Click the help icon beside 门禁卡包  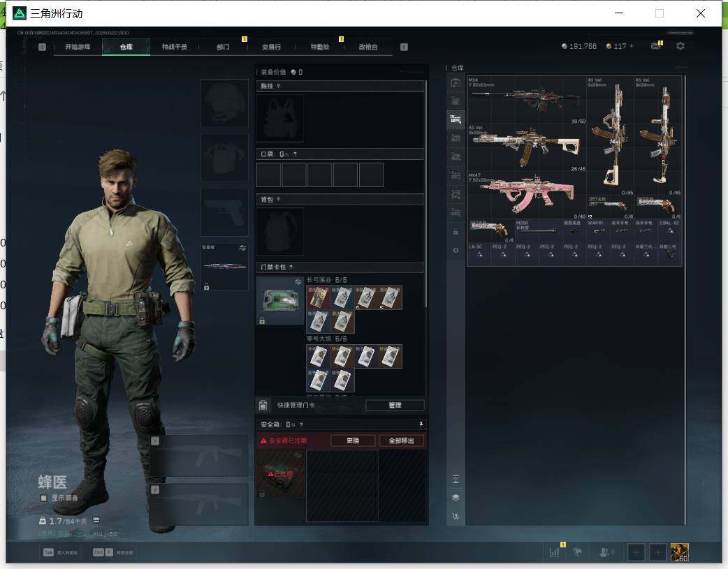pos(291,267)
